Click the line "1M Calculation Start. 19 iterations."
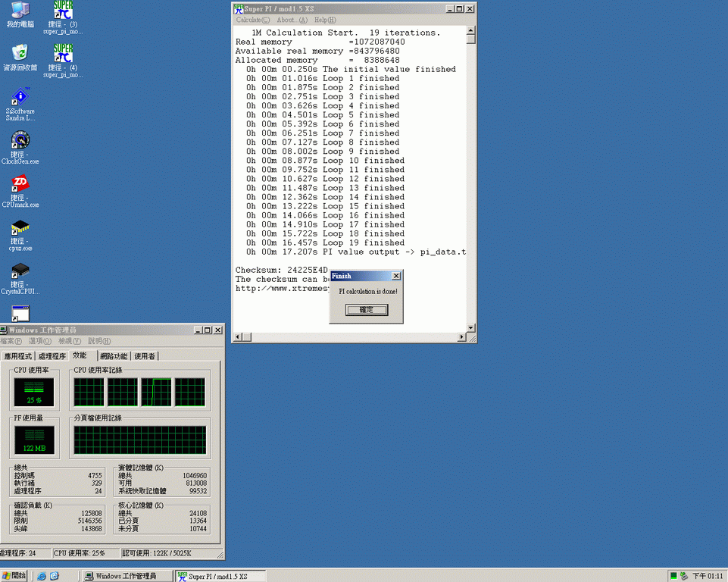Image resolution: width=728 pixels, height=582 pixels. [345, 33]
